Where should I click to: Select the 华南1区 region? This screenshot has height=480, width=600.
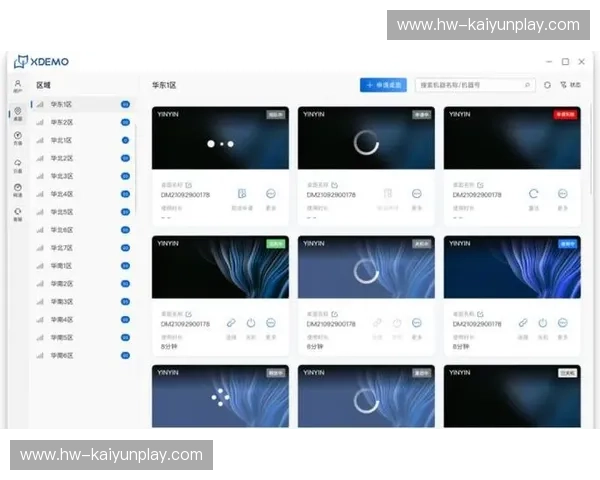click(x=82, y=266)
